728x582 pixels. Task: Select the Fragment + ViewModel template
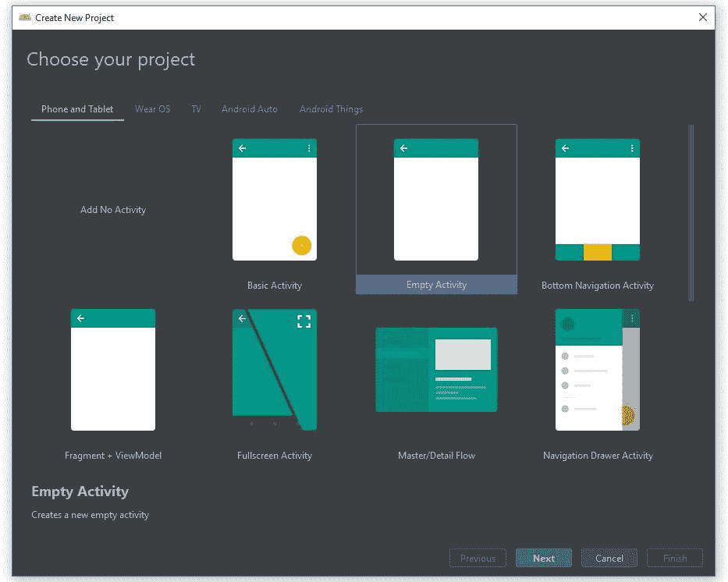(113, 370)
